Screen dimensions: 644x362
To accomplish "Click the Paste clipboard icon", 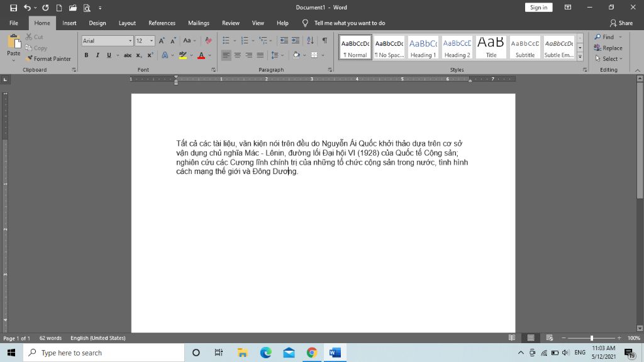I will click(x=14, y=41).
